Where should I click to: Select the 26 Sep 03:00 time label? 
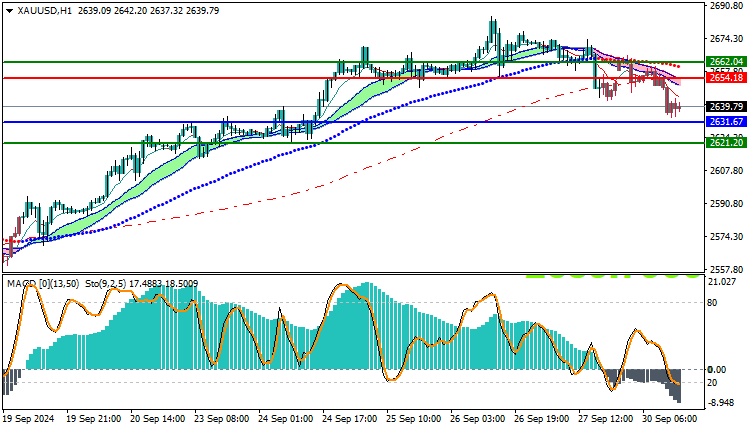[x=478, y=419]
